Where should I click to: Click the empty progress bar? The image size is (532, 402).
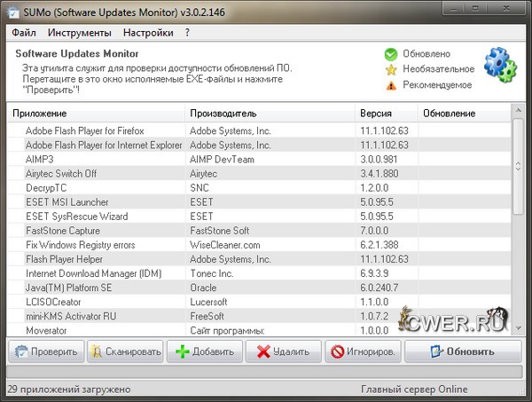coord(264,372)
